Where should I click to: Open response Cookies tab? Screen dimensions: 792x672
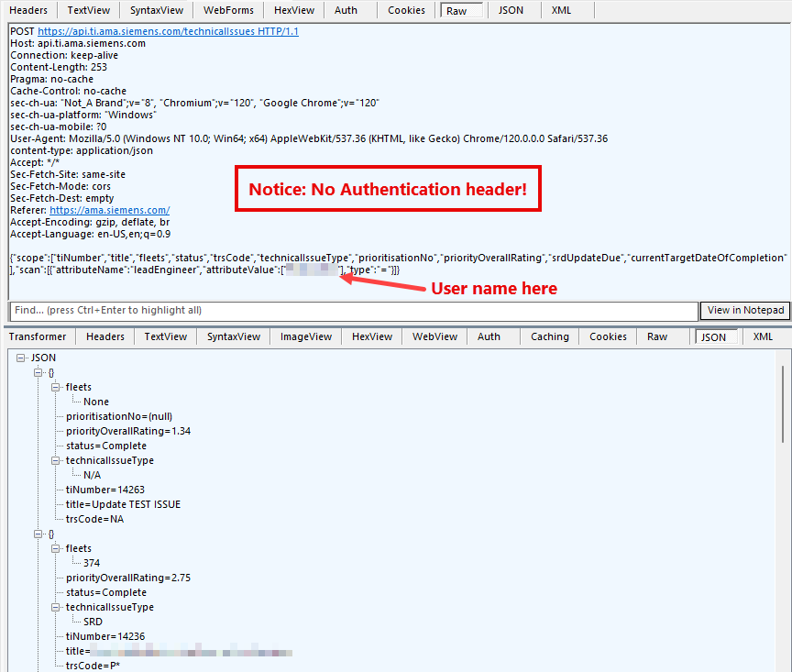[x=608, y=336]
